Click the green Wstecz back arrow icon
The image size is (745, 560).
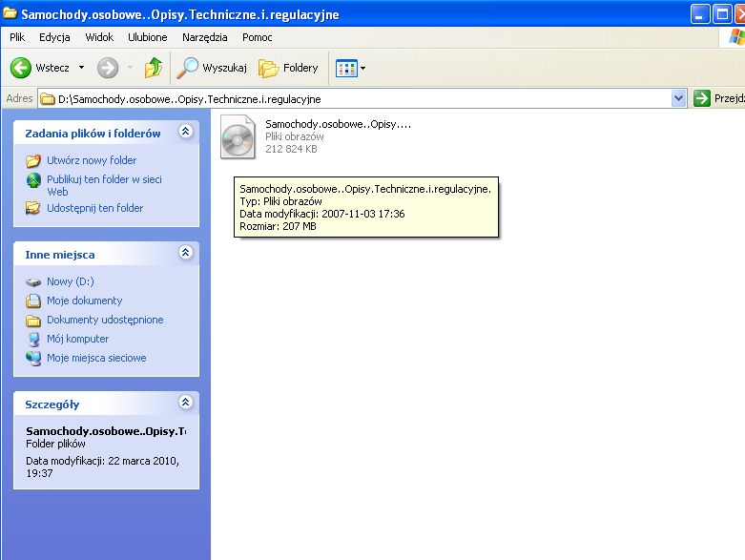(21, 68)
